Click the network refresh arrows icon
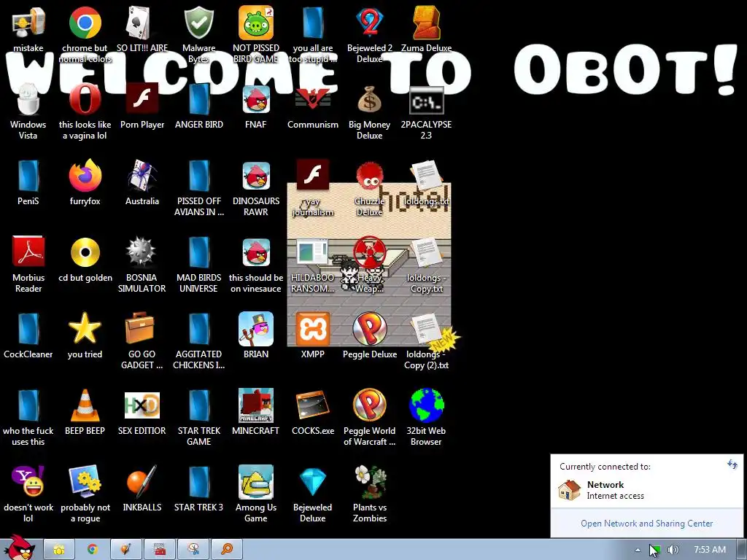747x560 pixels. point(732,464)
